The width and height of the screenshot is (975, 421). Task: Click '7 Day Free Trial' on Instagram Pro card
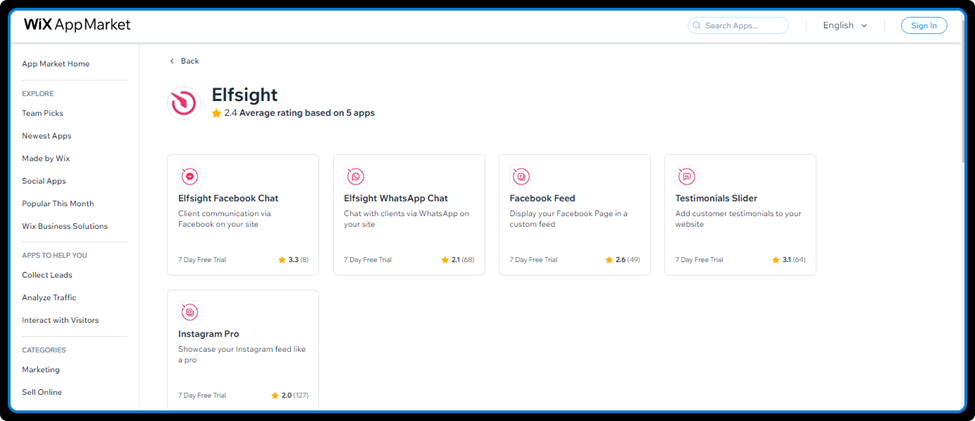point(202,395)
